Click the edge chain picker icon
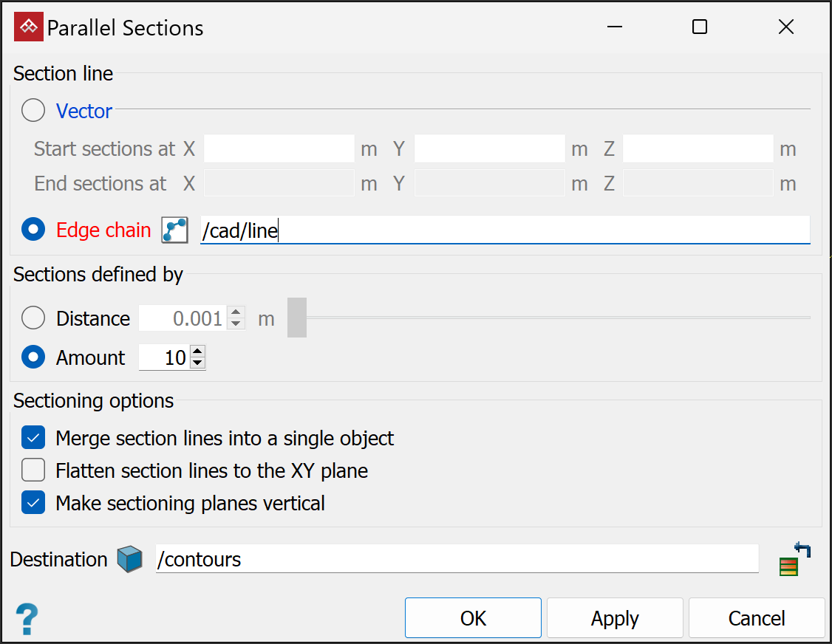832x644 pixels. 175,230
